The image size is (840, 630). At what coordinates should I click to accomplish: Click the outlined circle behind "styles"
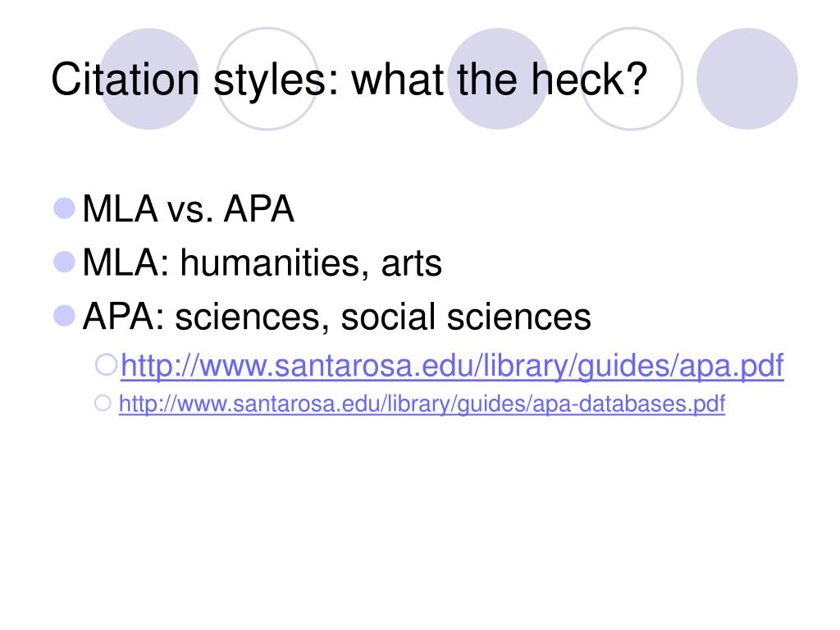click(268, 79)
